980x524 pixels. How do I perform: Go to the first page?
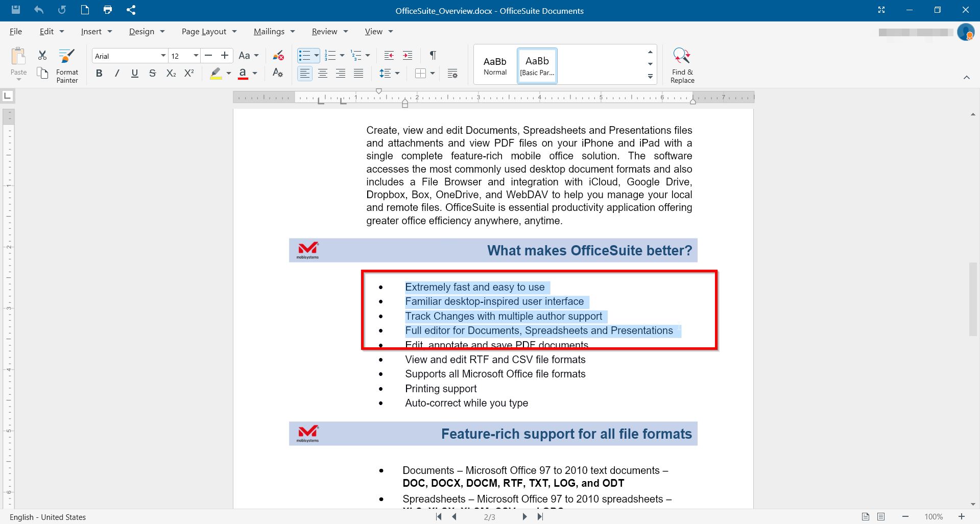tap(439, 517)
